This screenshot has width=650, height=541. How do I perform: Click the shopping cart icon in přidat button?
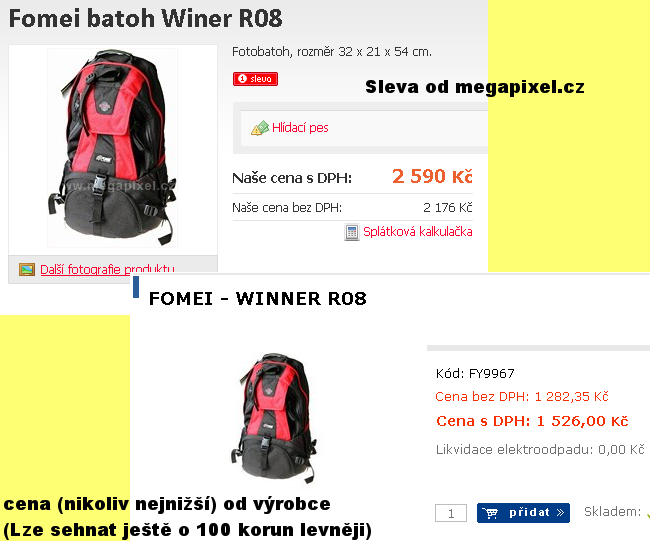pyautogui.click(x=490, y=513)
